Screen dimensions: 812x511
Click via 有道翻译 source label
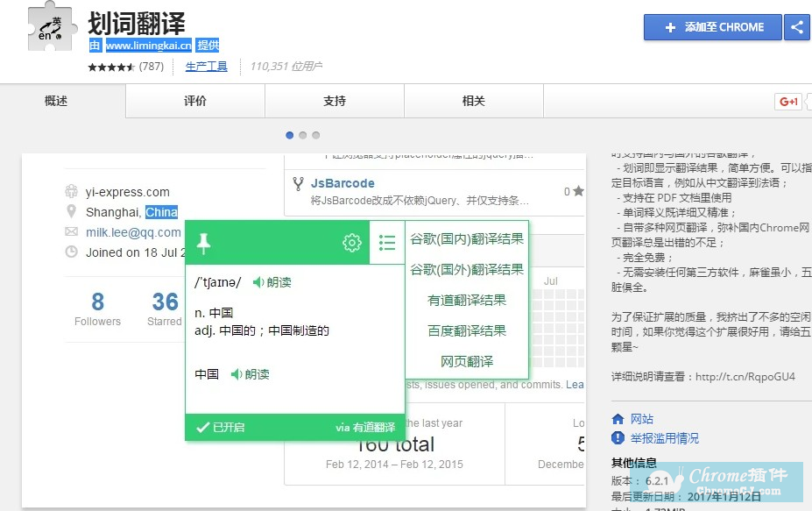(x=365, y=428)
